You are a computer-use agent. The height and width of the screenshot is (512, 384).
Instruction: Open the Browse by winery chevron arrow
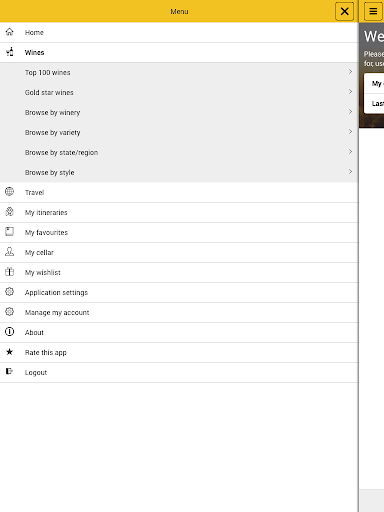[350, 112]
